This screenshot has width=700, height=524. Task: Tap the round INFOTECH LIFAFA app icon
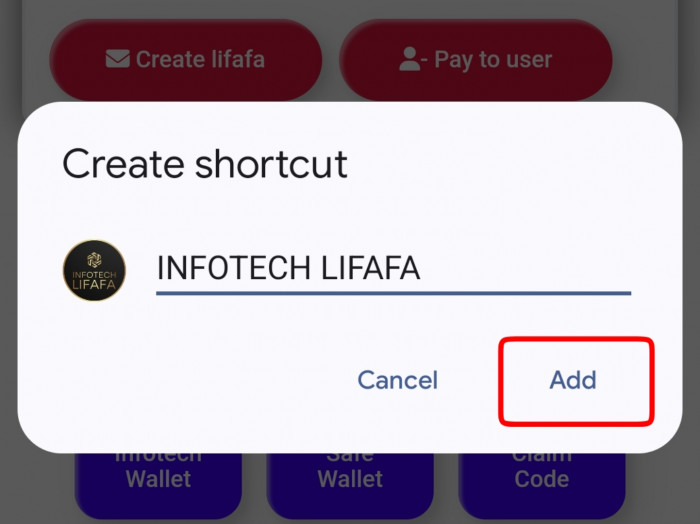coord(94,270)
